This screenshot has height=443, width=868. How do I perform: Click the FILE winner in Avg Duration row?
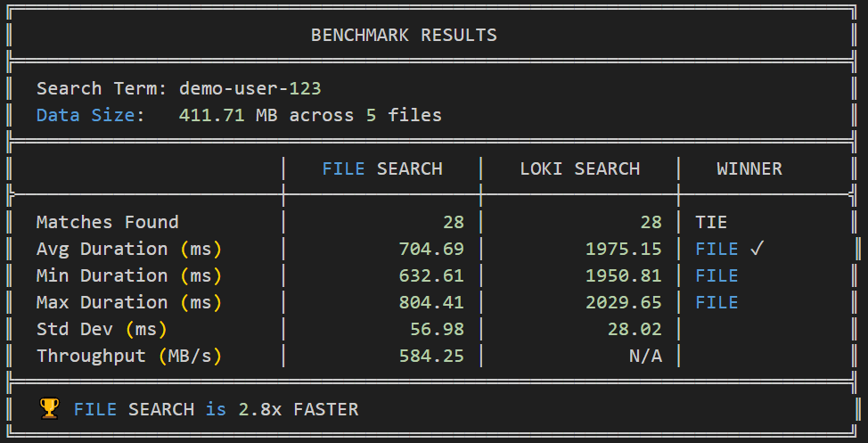(x=717, y=250)
